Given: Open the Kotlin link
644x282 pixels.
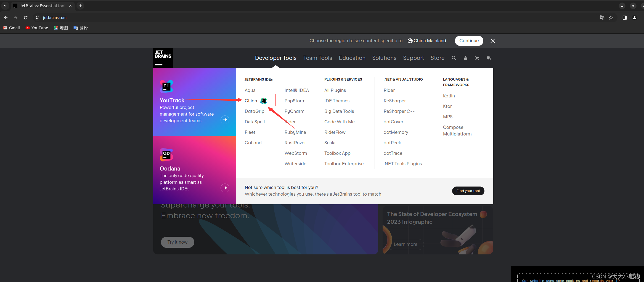Looking at the screenshot, I should 449,96.
